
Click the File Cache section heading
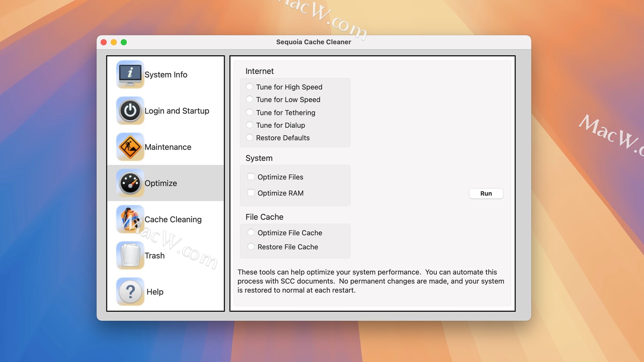tap(264, 217)
